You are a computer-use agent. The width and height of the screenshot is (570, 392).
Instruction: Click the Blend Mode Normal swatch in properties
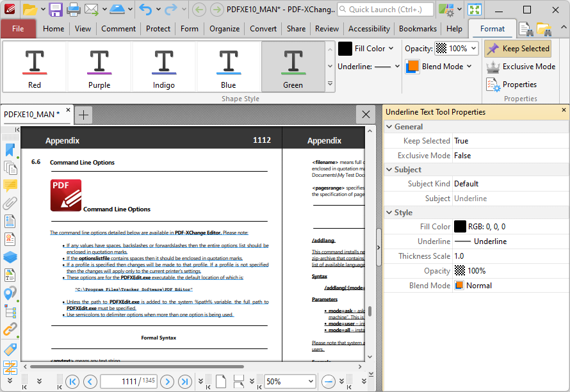tap(459, 286)
